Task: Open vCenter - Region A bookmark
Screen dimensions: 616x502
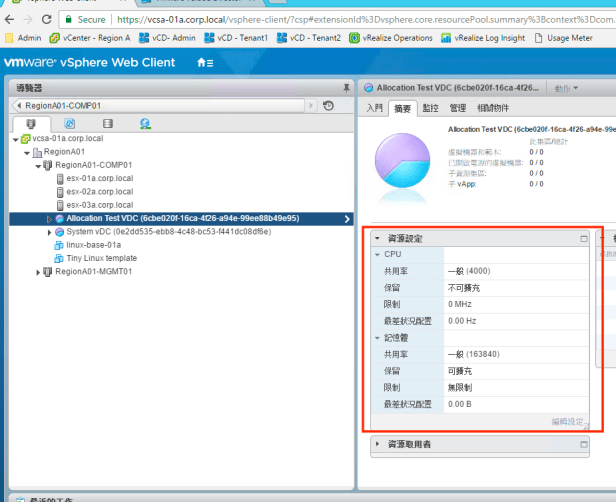Action: pyautogui.click(x=90, y=38)
